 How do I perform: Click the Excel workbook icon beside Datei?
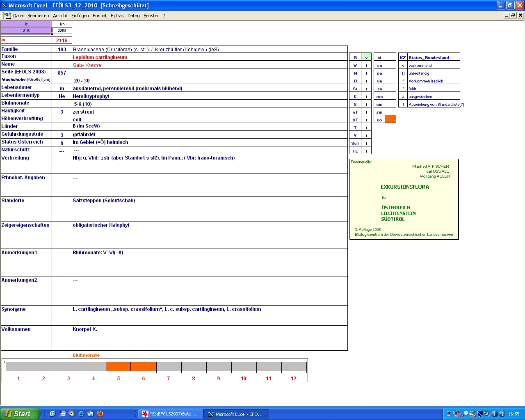7,15
